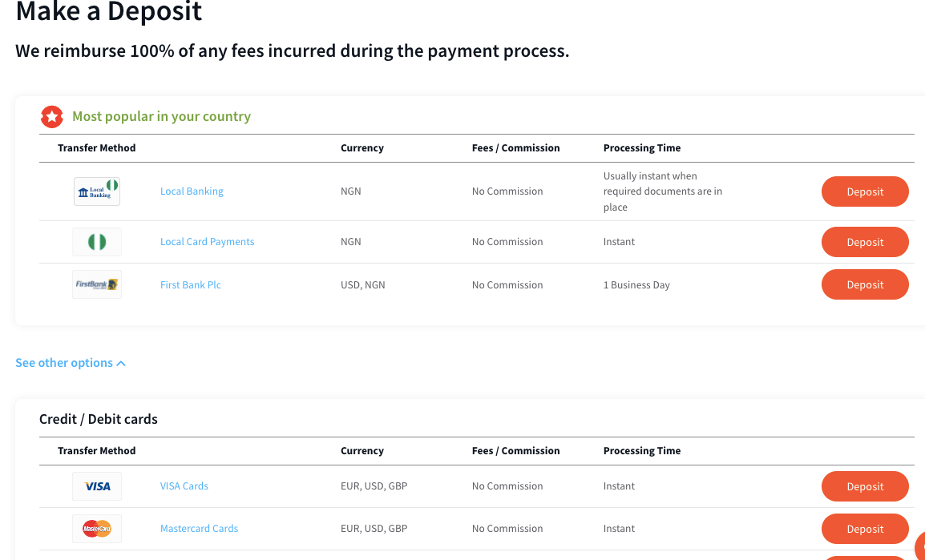This screenshot has height=560, width=925.
Task: Click EUR, USD, GBP in Mastercard row
Action: pyautogui.click(x=374, y=528)
